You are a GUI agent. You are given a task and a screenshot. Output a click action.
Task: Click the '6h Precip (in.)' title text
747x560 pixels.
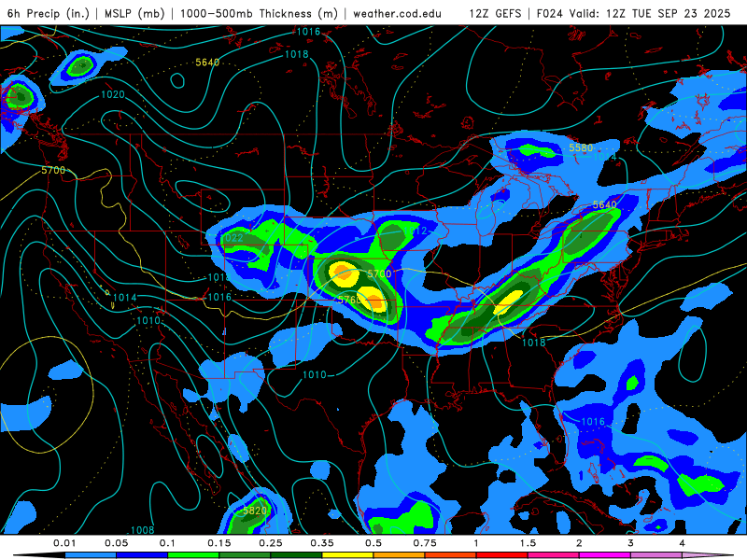pos(49,13)
